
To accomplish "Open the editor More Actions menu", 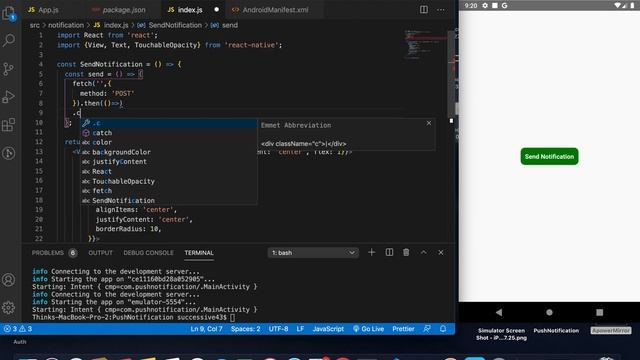I will pyautogui.click(x=441, y=9).
